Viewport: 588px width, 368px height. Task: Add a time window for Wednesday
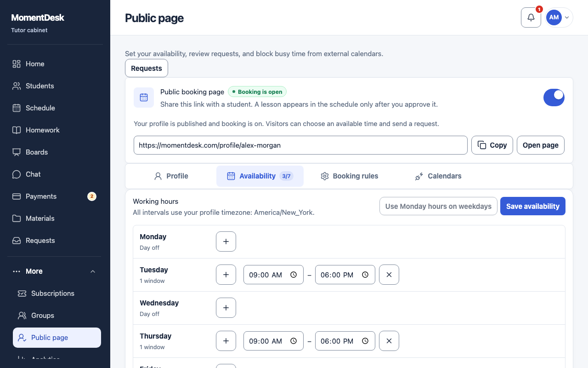[226, 308]
